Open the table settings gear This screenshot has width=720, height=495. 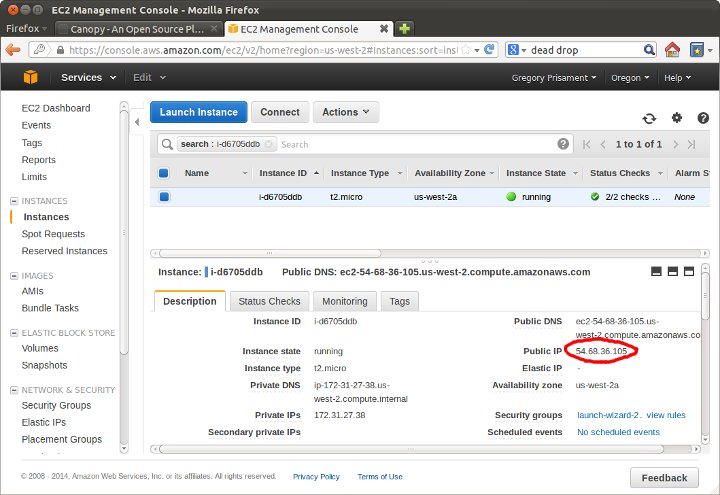point(677,118)
